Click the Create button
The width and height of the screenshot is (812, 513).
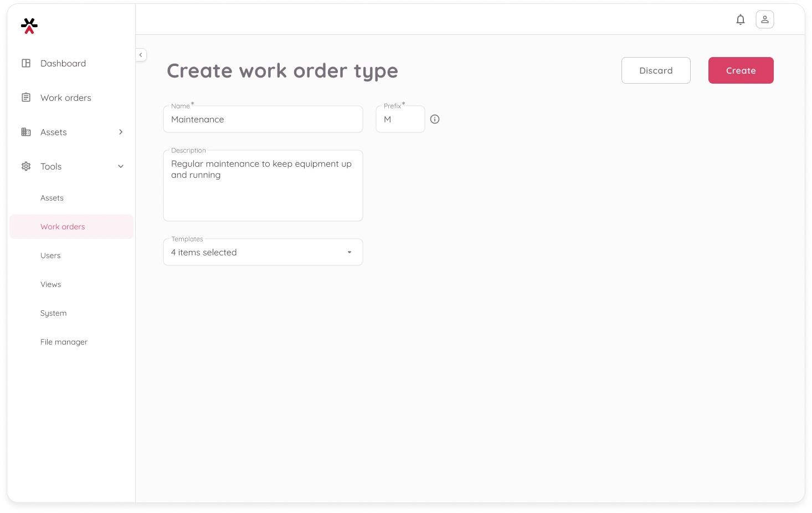point(741,70)
